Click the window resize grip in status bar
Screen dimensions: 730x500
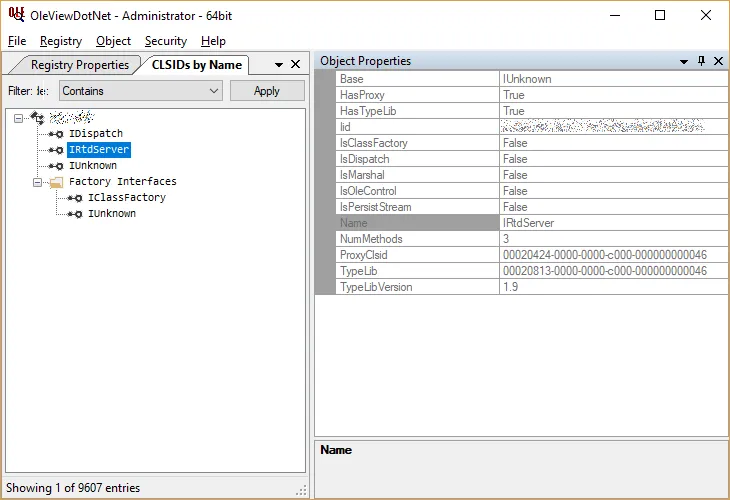(302, 490)
